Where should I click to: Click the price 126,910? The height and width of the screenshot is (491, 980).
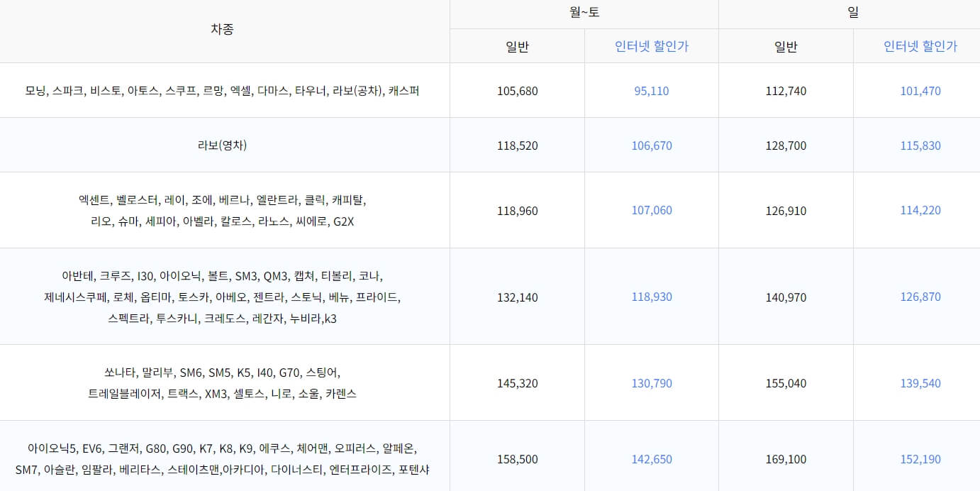click(786, 211)
